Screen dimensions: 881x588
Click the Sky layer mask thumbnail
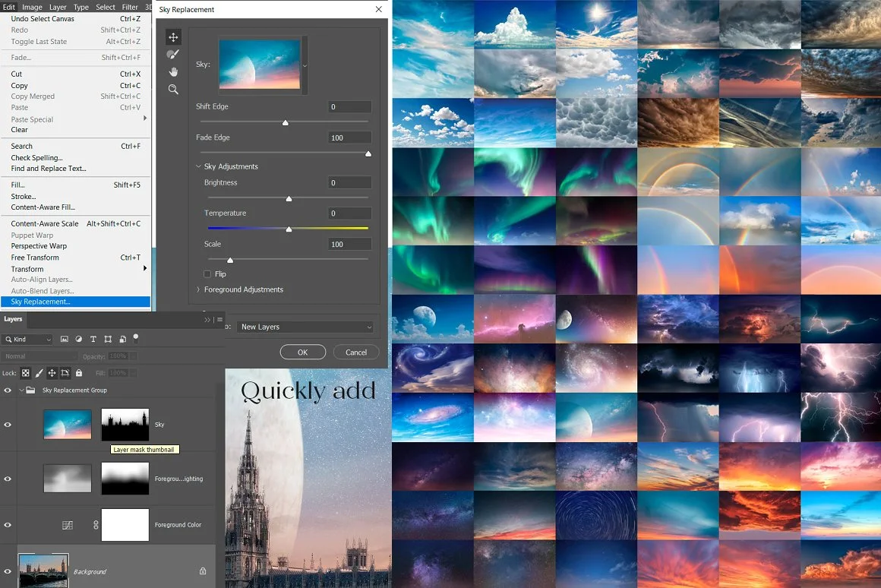pyautogui.click(x=125, y=425)
